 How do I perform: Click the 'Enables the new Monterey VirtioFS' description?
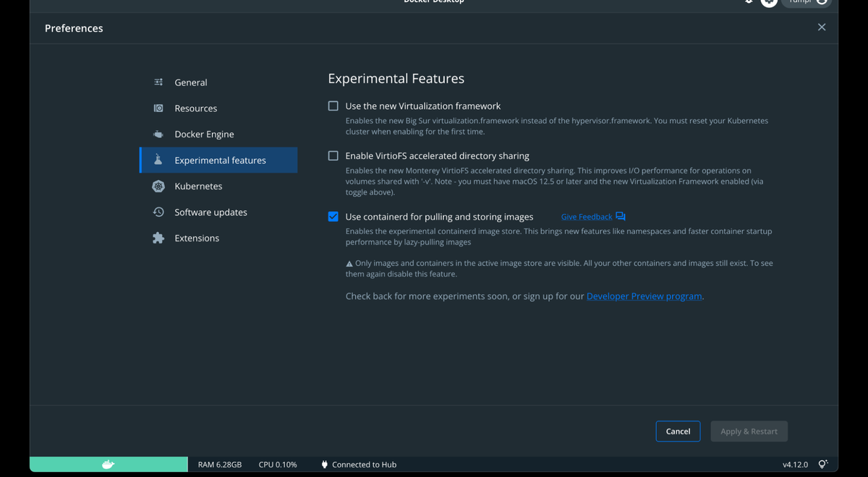point(554,182)
